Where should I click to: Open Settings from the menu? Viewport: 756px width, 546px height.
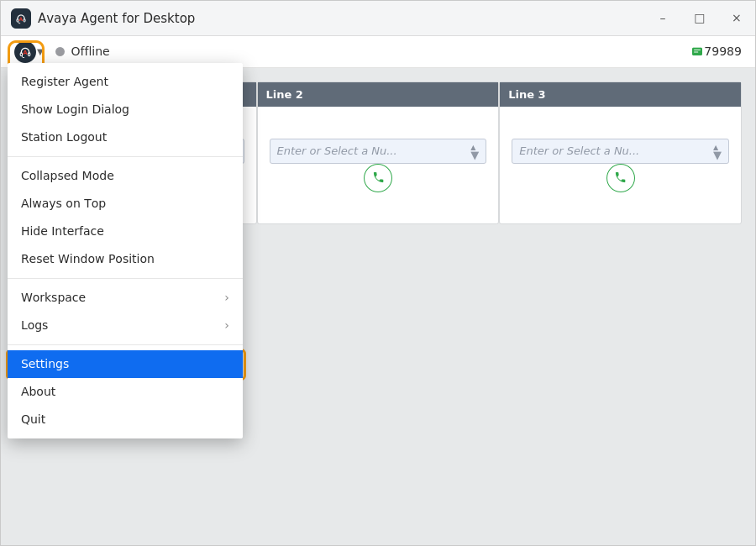125,364
